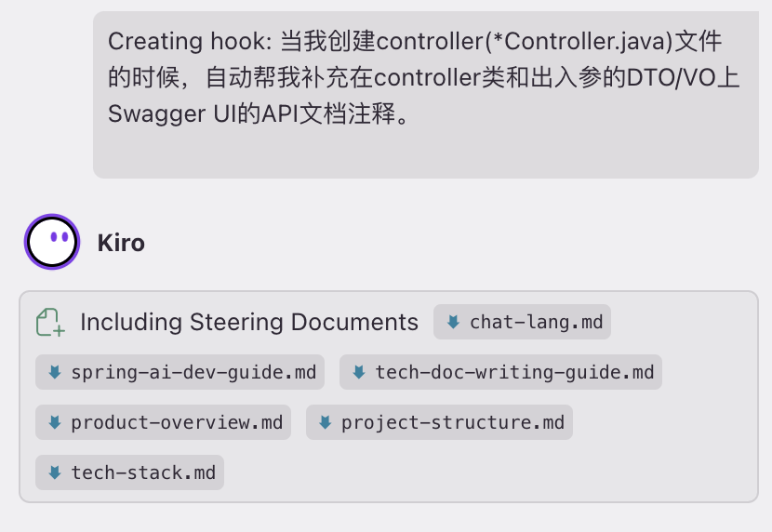Click the arrow icon beside product-overview.md
Screen dimensions: 772x532
coord(54,422)
